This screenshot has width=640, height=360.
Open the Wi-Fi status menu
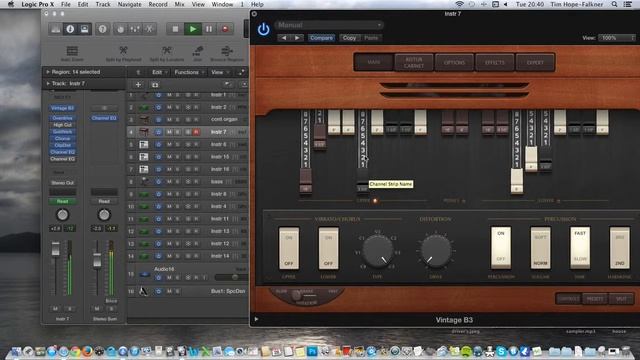click(460, 4)
